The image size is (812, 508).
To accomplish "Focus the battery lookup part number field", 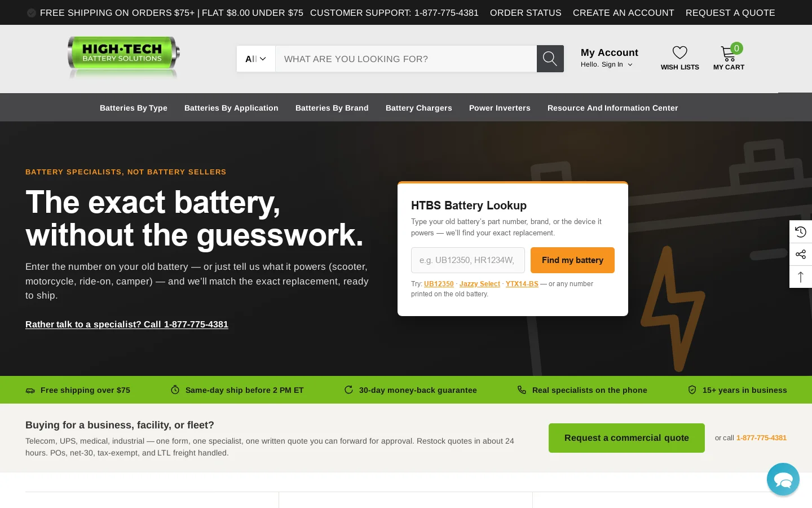I will coord(468,260).
